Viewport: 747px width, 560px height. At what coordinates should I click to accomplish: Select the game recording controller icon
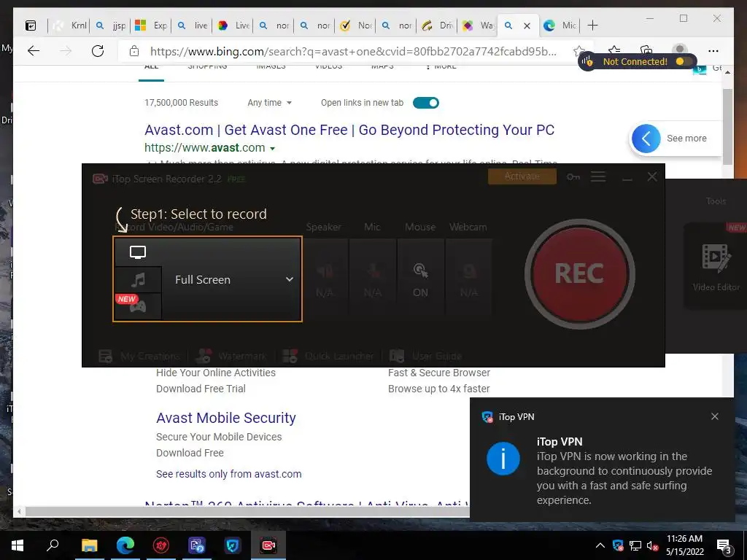coord(138,307)
